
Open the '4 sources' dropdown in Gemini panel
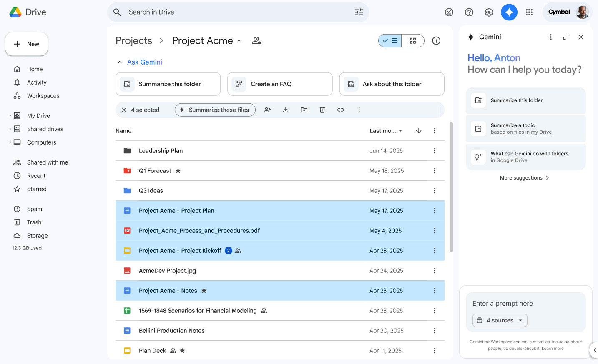[500, 320]
